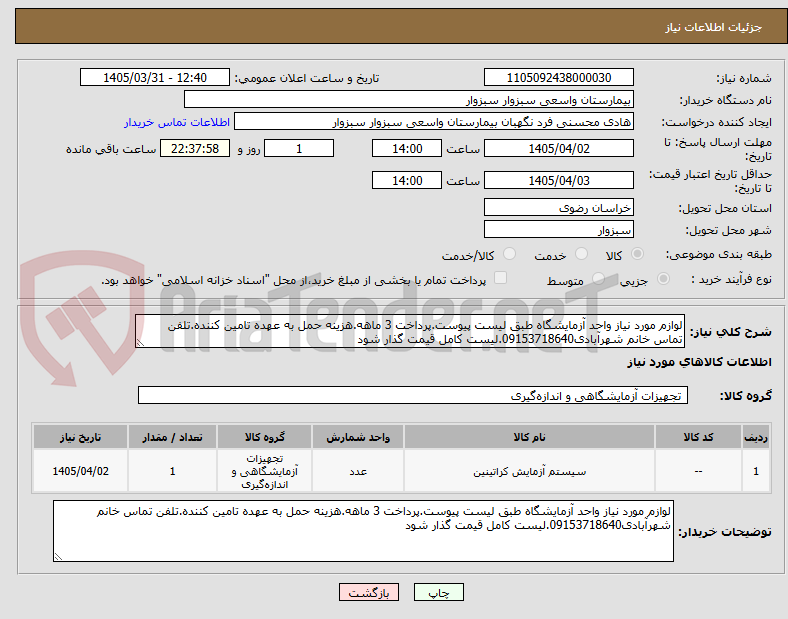Click the remaining days field showing 1
This screenshot has width=788, height=619.
click(x=299, y=148)
